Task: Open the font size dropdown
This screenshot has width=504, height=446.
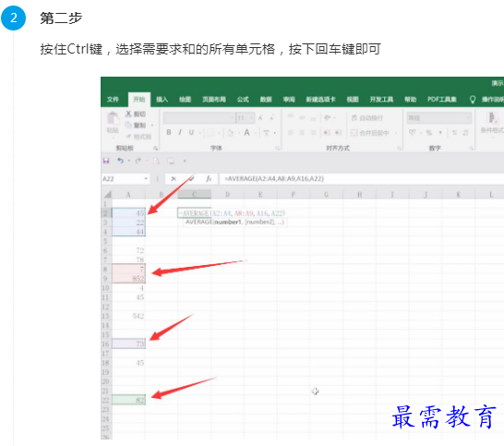Action: coord(251,118)
